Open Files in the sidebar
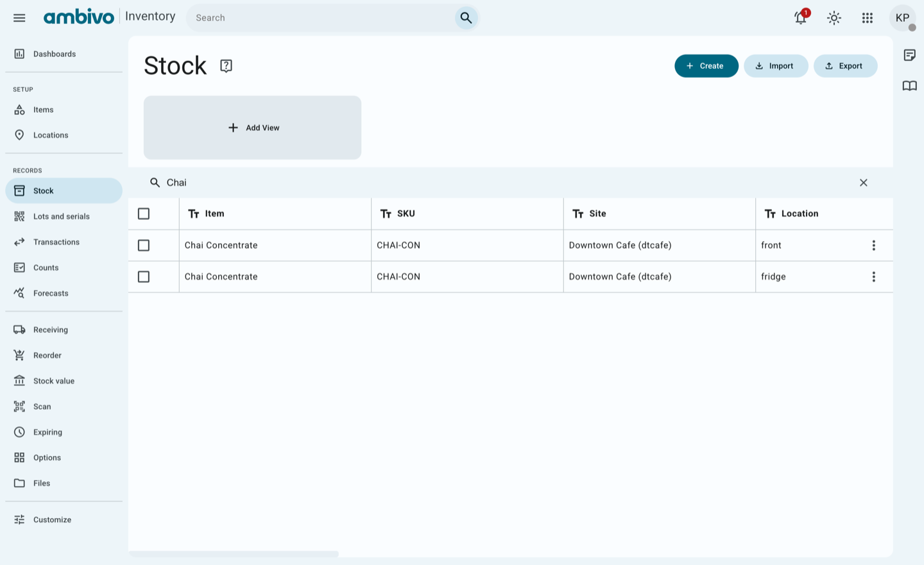924x565 pixels. click(64, 484)
